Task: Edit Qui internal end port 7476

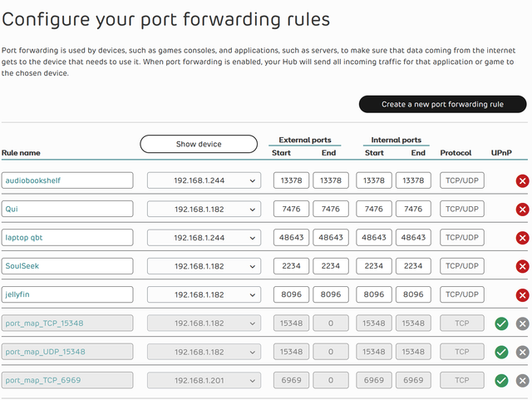Action: [x=413, y=209]
